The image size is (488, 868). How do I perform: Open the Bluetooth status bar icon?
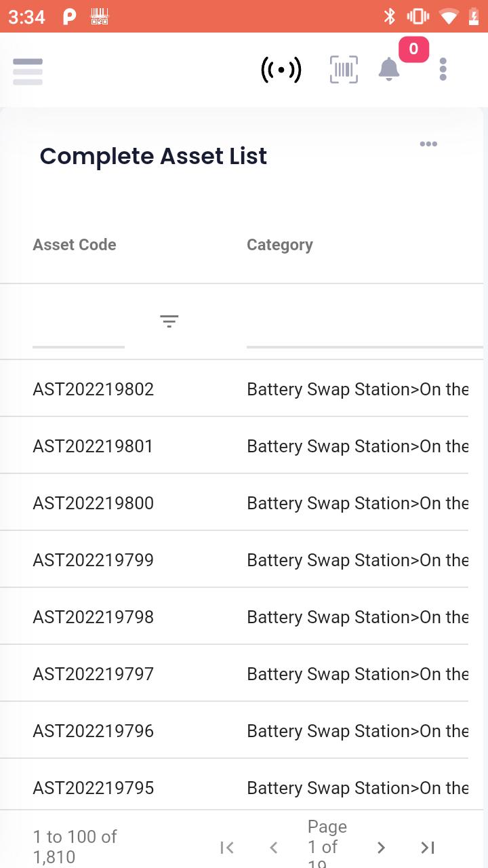click(390, 16)
